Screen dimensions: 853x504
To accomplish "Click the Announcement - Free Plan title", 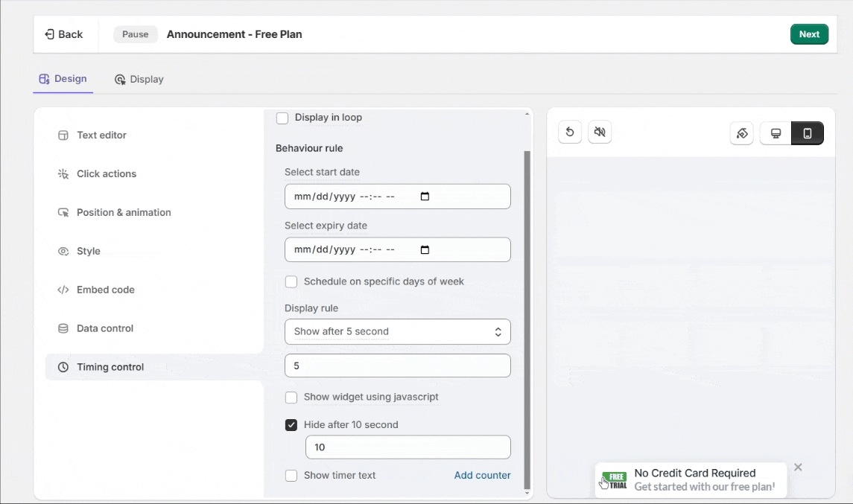I will point(235,34).
